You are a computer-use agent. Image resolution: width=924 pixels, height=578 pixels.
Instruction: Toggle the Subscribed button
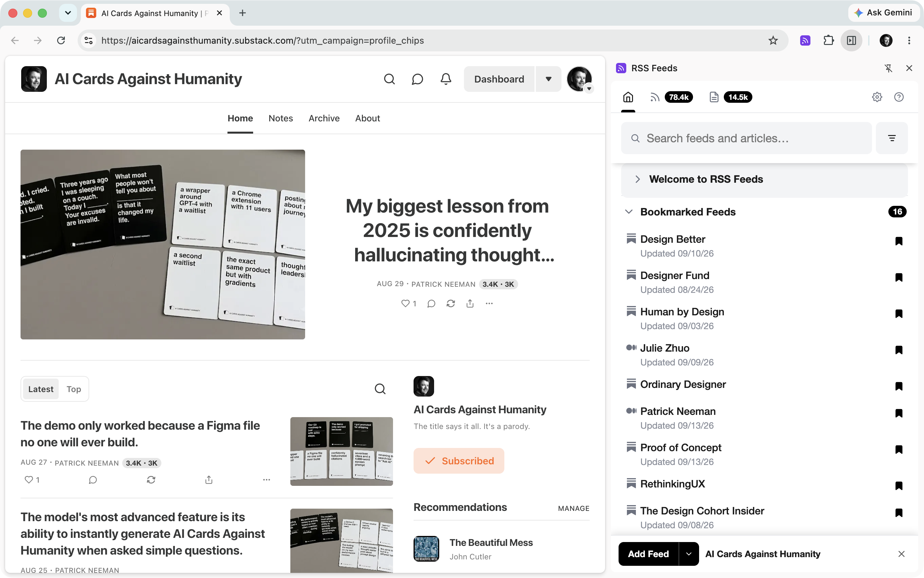(458, 461)
